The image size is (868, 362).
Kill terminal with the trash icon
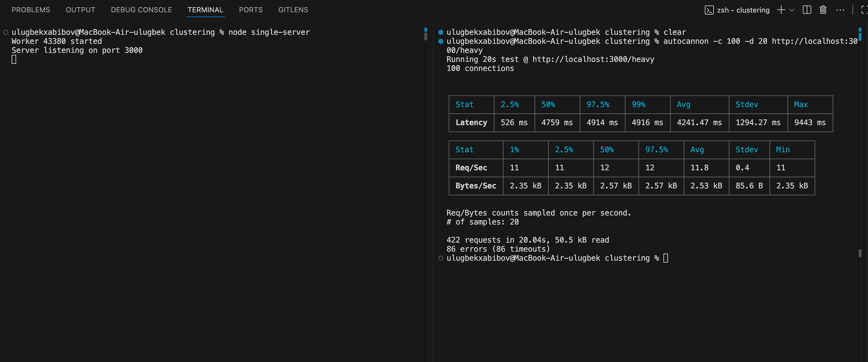click(x=823, y=10)
